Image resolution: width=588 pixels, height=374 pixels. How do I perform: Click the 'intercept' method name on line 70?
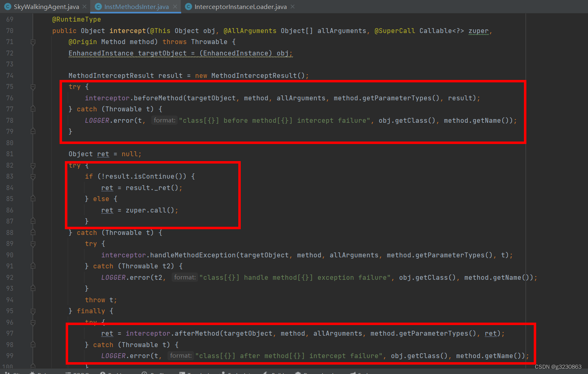point(128,31)
